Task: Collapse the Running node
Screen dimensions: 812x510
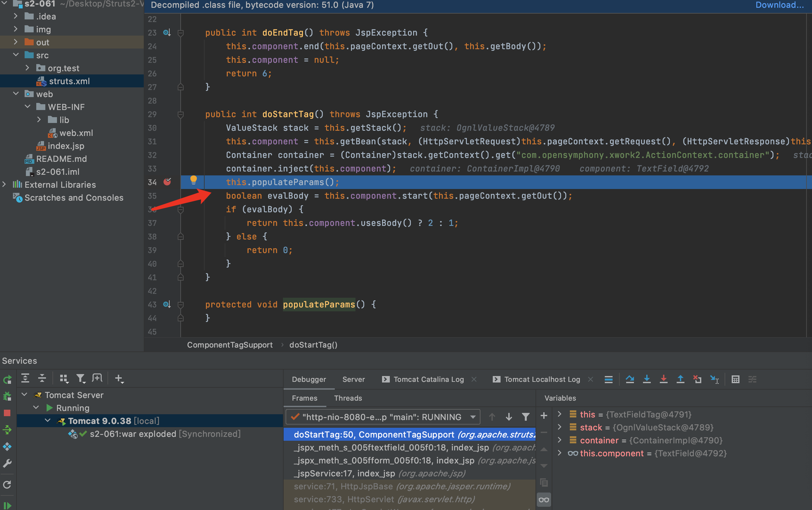Action: tap(36, 407)
